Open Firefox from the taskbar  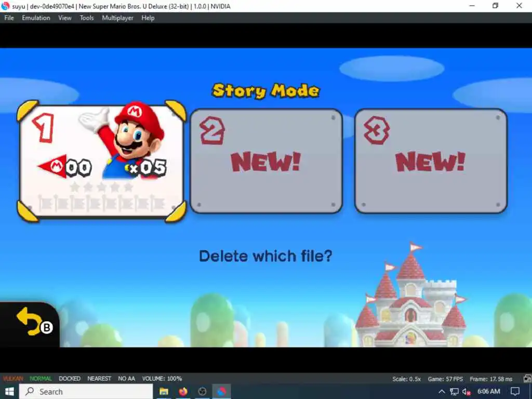[183, 392]
